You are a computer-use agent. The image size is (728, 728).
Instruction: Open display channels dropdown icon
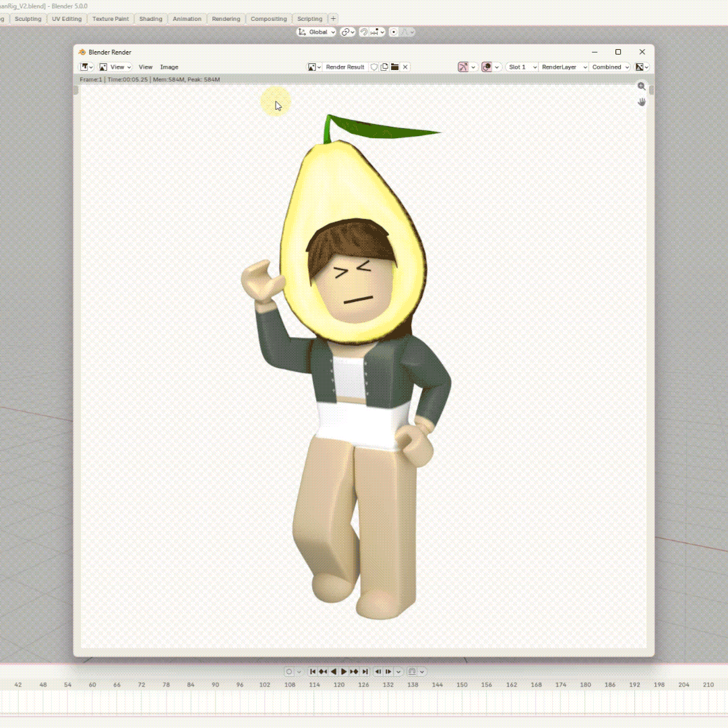click(642, 67)
